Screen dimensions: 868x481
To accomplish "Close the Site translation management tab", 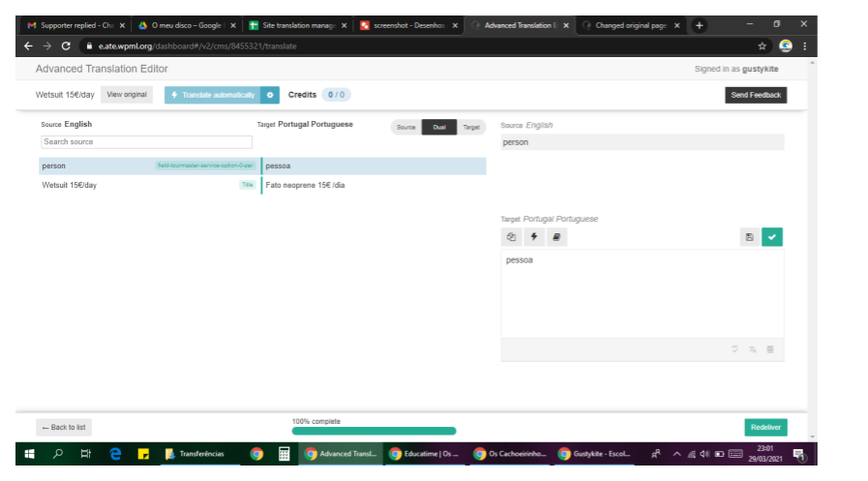I will (344, 25).
